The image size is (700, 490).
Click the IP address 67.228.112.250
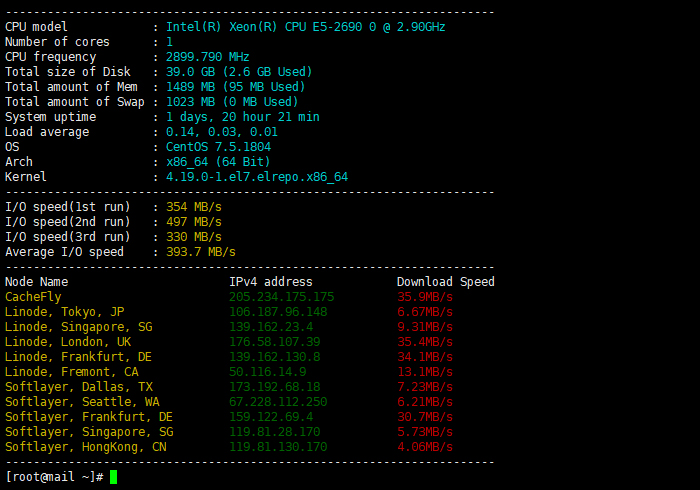[x=278, y=402]
